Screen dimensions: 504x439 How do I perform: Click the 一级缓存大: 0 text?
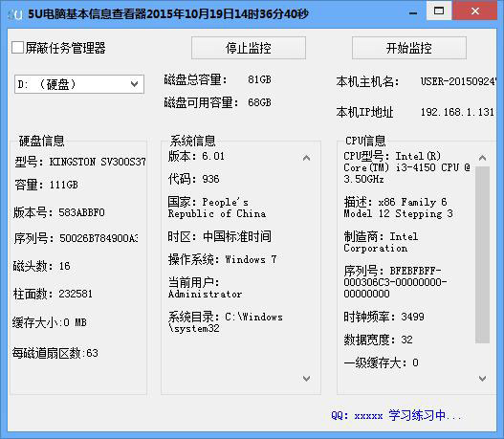381,362
